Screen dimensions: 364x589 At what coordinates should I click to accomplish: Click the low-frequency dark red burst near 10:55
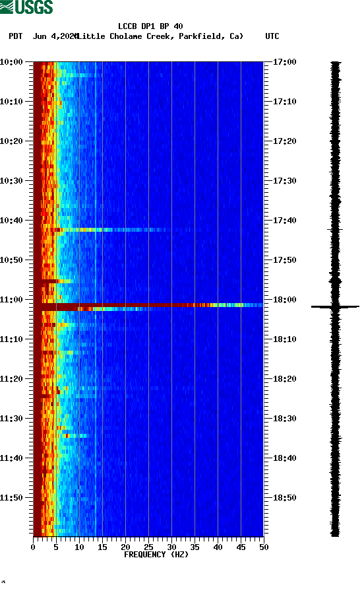pyautogui.click(x=53, y=281)
